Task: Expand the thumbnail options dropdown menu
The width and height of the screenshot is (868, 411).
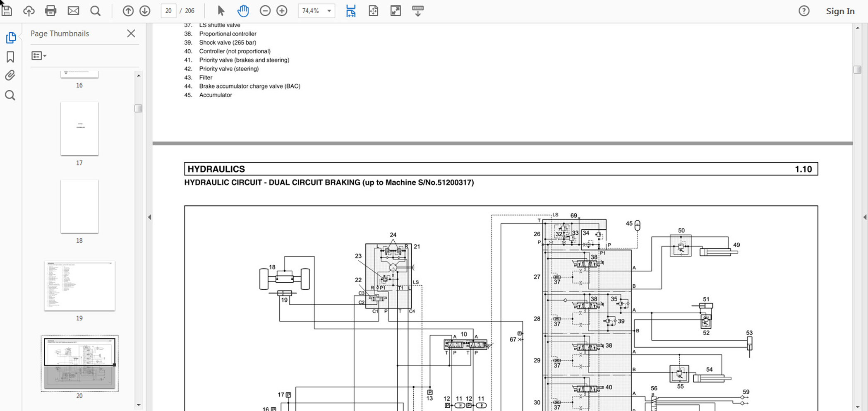Action: tap(39, 55)
